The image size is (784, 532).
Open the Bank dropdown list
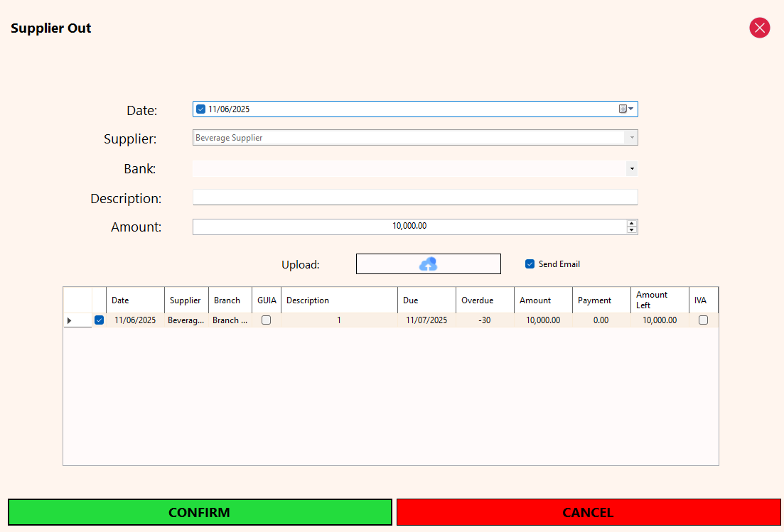pos(632,169)
